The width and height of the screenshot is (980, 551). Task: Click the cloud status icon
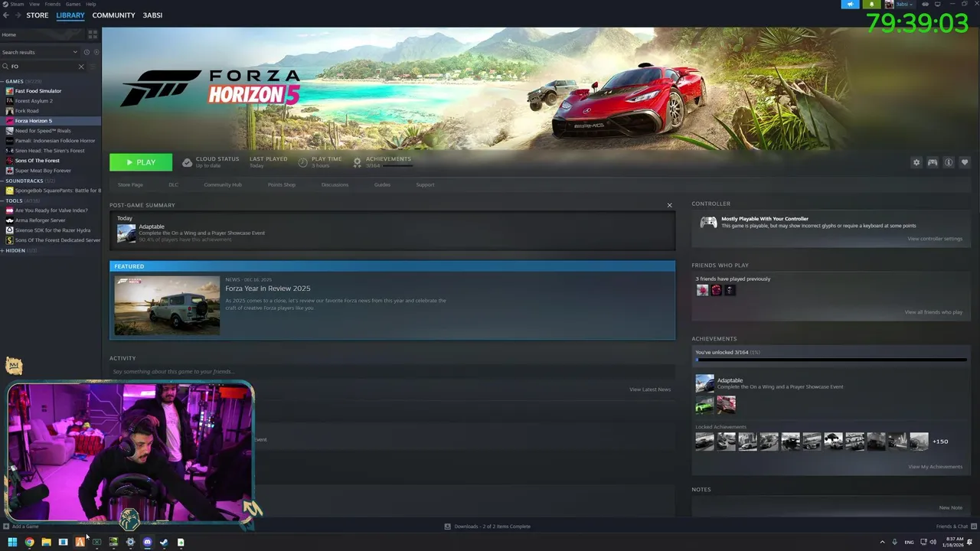point(187,162)
